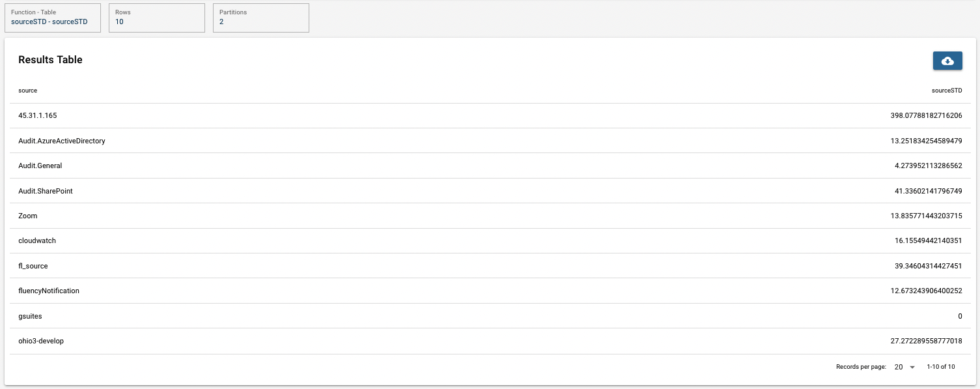
Task: Click the Audit.SharePoint source entry
Action: pos(41,191)
